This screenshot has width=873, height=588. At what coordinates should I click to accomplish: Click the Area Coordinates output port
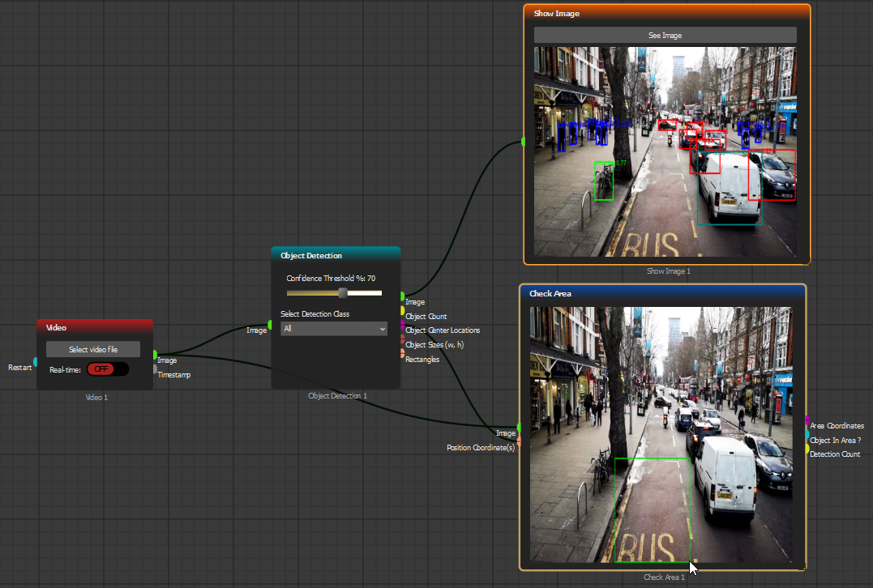coord(807,420)
